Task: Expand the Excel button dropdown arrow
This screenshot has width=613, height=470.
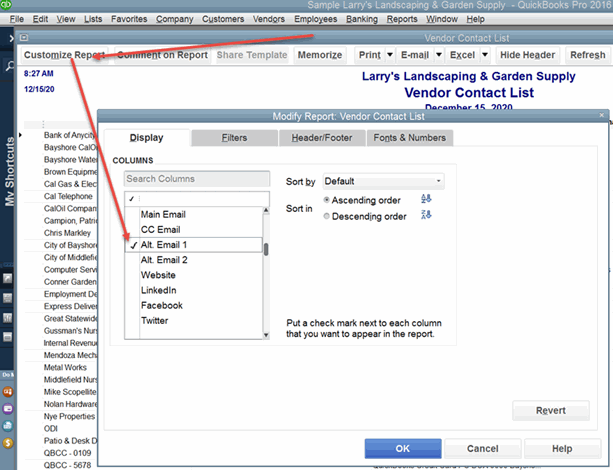Action: click(478, 54)
